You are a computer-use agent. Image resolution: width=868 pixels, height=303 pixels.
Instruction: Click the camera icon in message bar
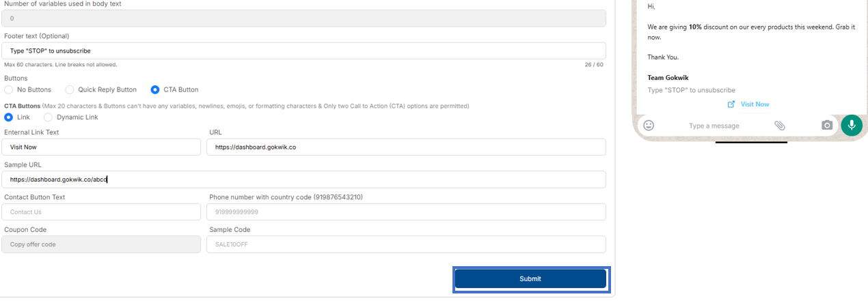click(x=827, y=126)
